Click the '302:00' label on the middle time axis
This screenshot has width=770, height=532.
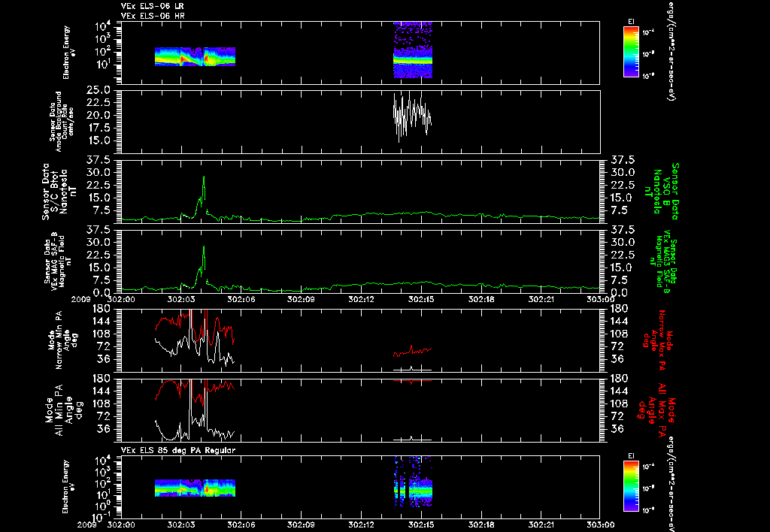coord(121,299)
